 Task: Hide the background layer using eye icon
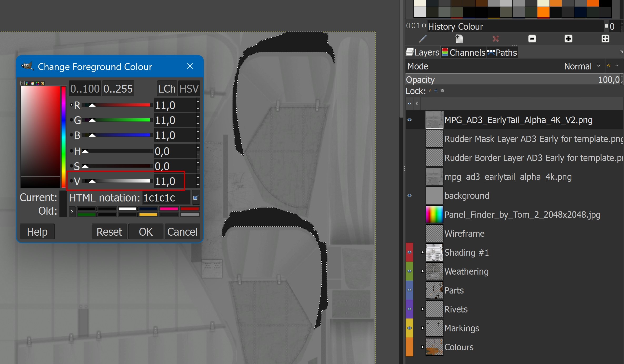tap(410, 195)
